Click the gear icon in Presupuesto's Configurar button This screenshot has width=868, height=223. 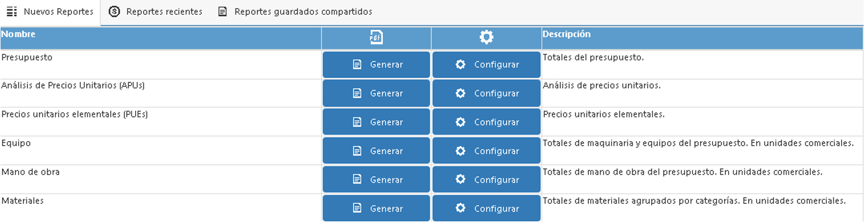pyautogui.click(x=461, y=64)
